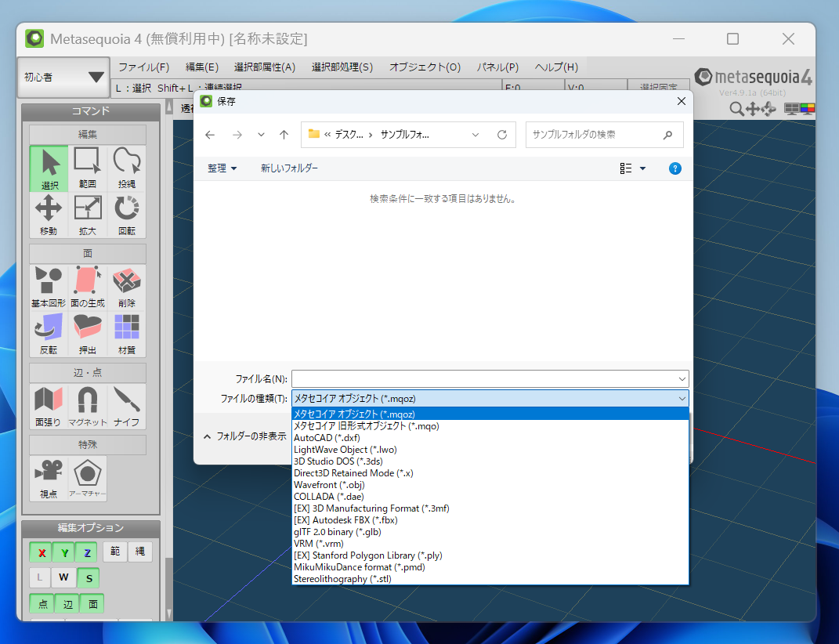839x644 pixels.
Task: Expand the ファイル名 filename history dropdown
Action: [682, 379]
